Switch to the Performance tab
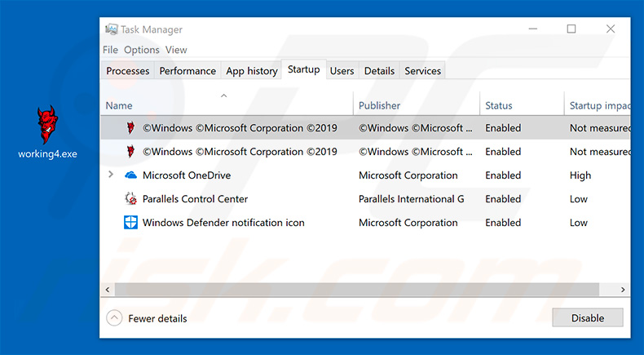This screenshot has width=644, height=355. [187, 71]
